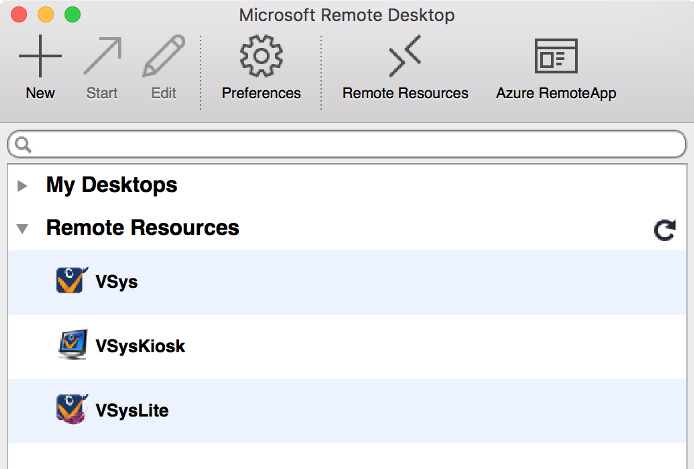The width and height of the screenshot is (694, 469).
Task: Select the VSysLite row label
Action: click(x=131, y=410)
